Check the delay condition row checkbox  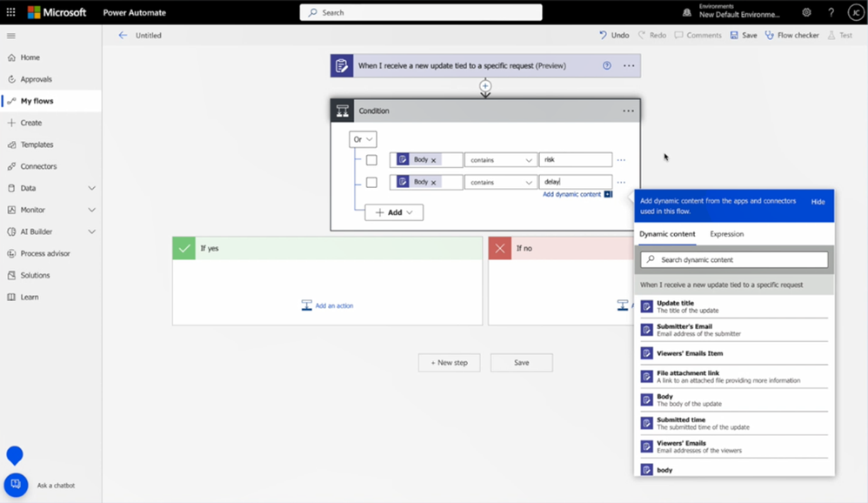(x=371, y=182)
